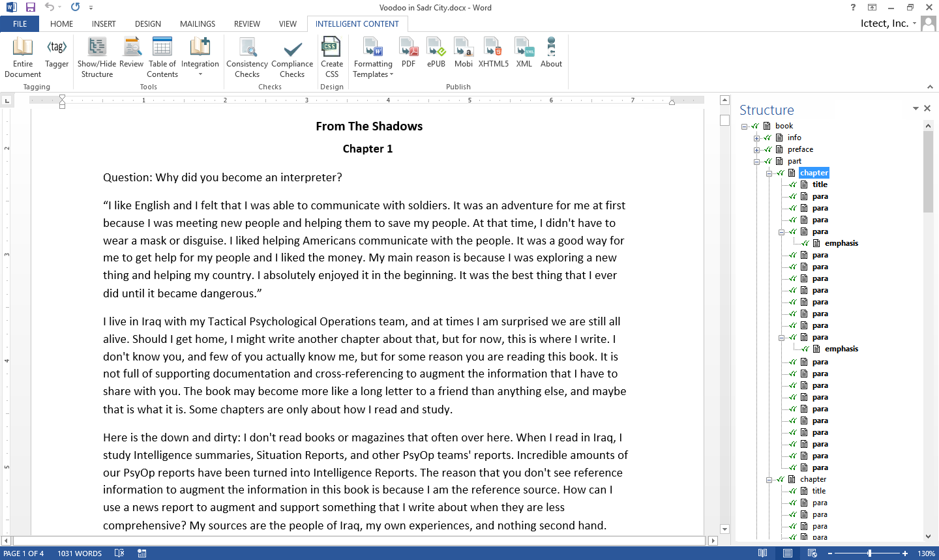Expand the preface node
The width and height of the screenshot is (939, 560).
coord(756,150)
